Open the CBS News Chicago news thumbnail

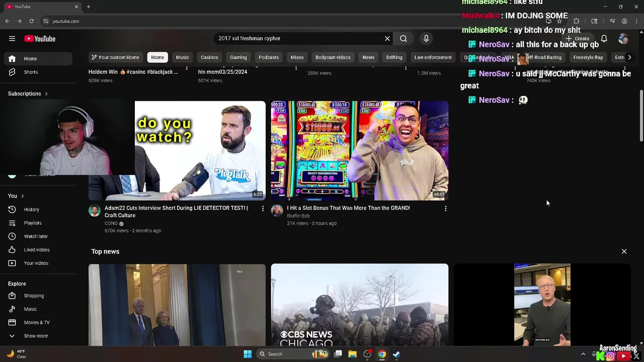coord(360,305)
